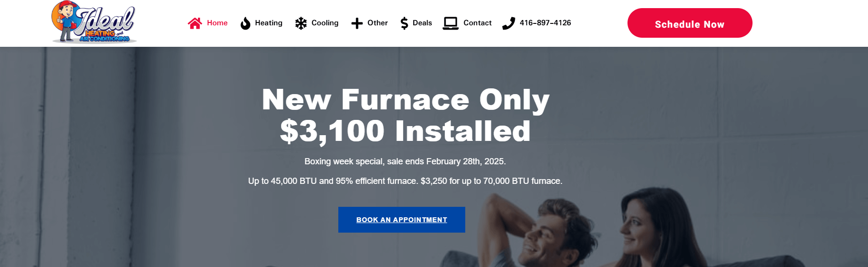Viewport: 868px width, 267px height.
Task: Open the Home menu item
Action: pos(217,23)
